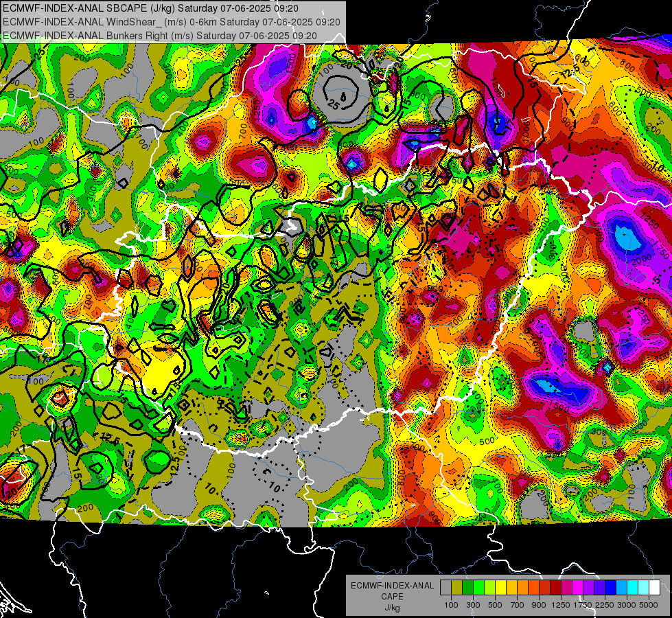Select the olive legend swatch after 100
Screen dimensions: 672x618
click(x=456, y=588)
